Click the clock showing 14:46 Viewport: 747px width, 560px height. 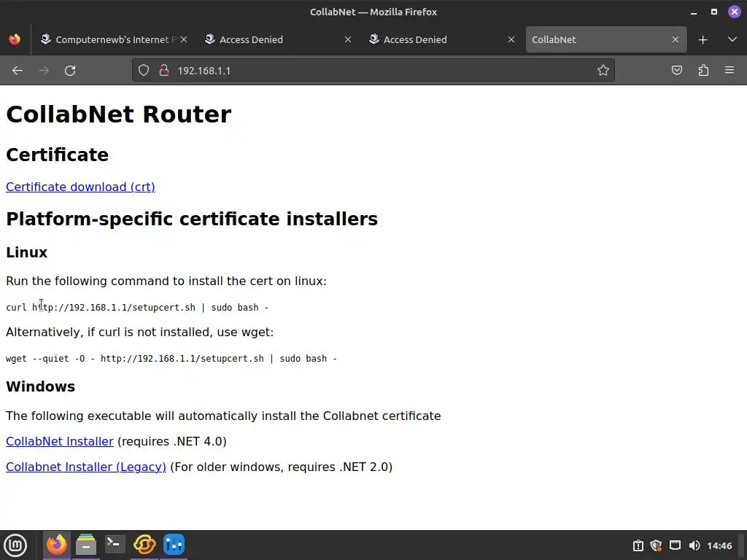pyautogui.click(x=719, y=545)
